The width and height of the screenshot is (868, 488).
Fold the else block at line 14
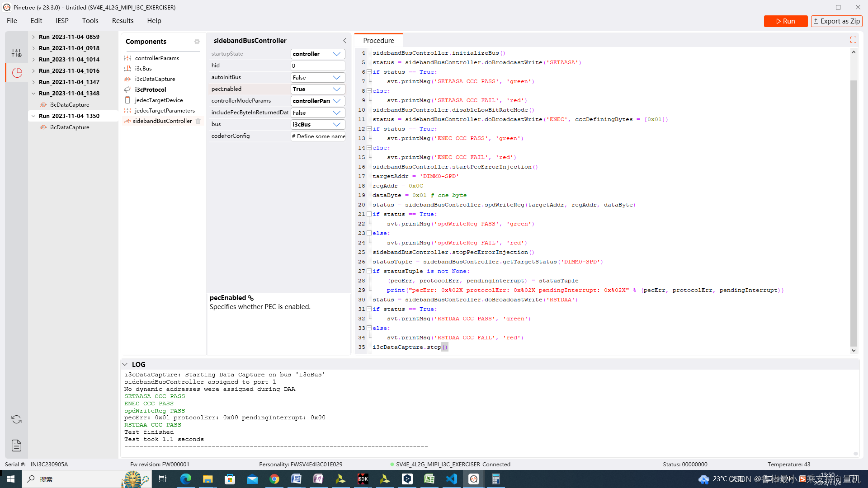tap(369, 148)
